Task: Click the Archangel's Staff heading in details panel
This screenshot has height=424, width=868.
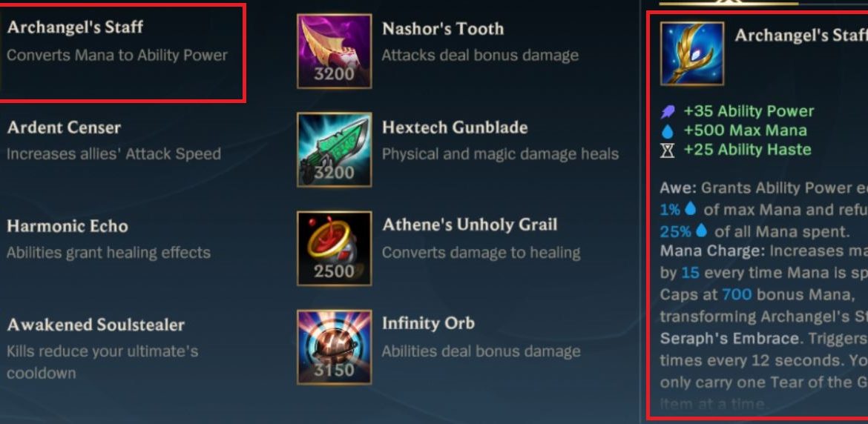Action: tap(801, 36)
